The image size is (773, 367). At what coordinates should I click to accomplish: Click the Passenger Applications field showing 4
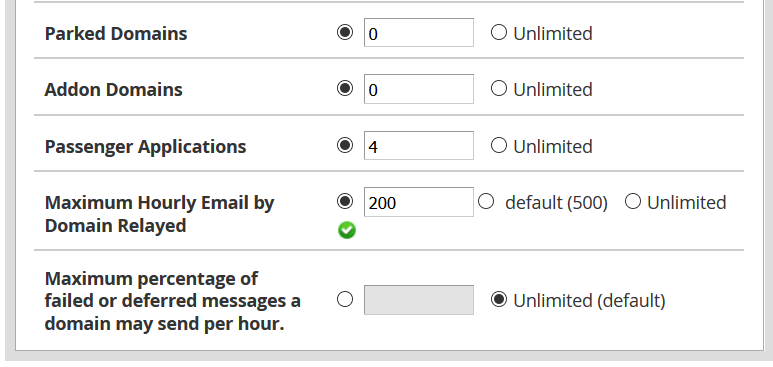coord(419,146)
